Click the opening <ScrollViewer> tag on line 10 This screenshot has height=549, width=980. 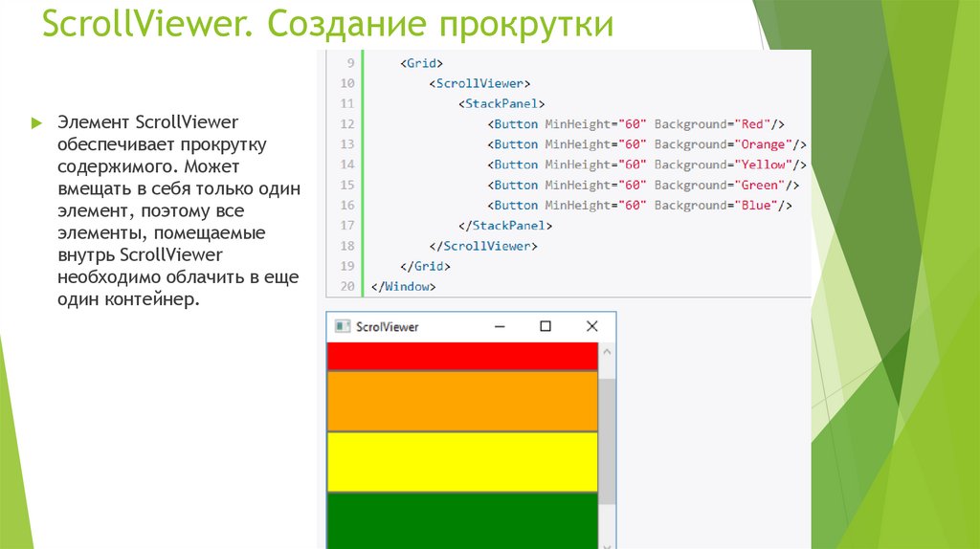pyautogui.click(x=479, y=83)
